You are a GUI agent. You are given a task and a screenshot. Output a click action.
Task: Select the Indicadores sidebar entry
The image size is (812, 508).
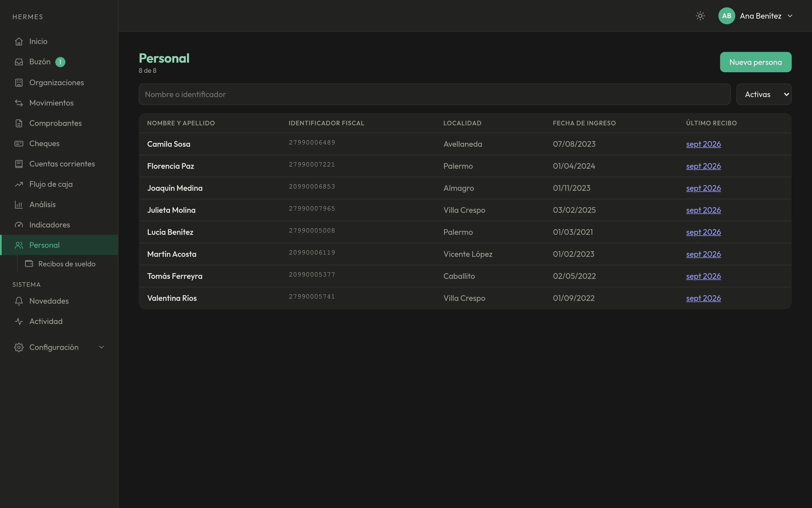(x=50, y=225)
